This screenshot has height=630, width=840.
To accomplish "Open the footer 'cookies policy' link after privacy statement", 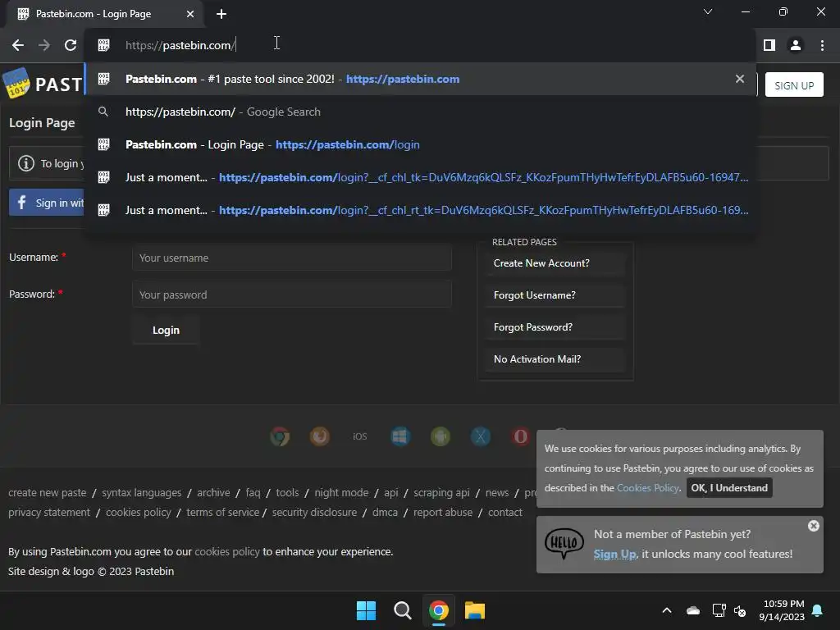I will (138, 512).
